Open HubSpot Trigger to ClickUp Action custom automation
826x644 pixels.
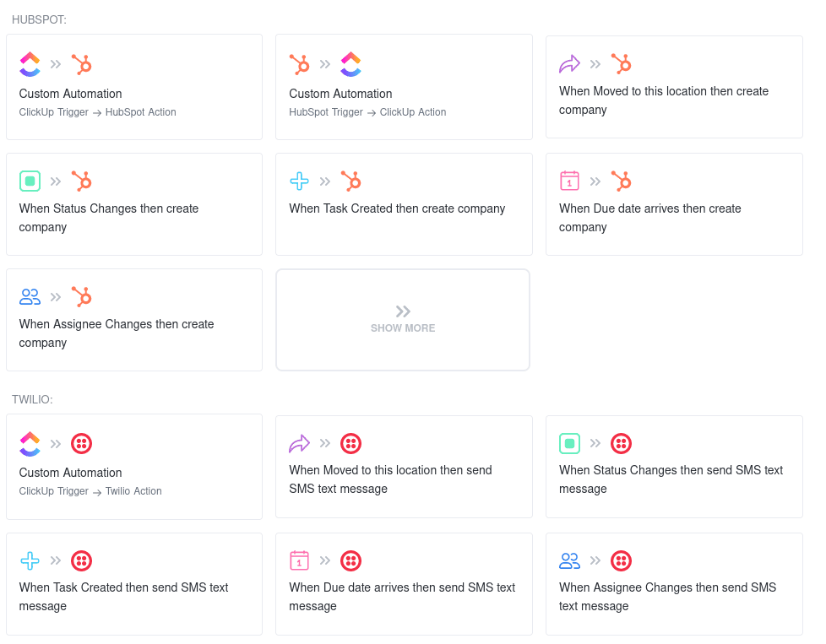coord(404,87)
